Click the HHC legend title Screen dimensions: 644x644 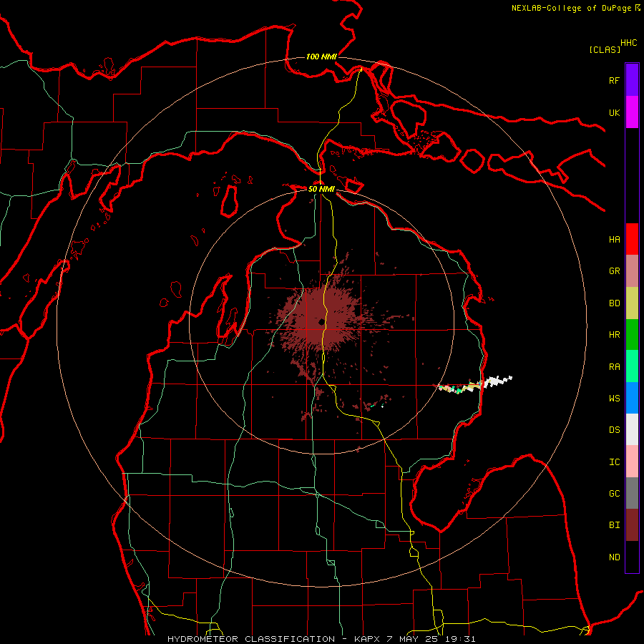(x=628, y=43)
